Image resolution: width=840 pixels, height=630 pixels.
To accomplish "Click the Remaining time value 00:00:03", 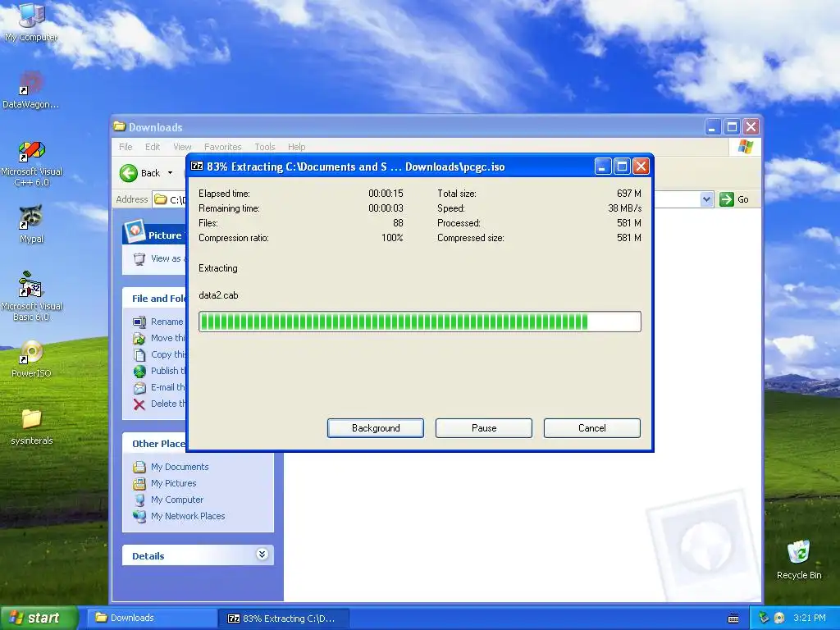I will coord(386,208).
